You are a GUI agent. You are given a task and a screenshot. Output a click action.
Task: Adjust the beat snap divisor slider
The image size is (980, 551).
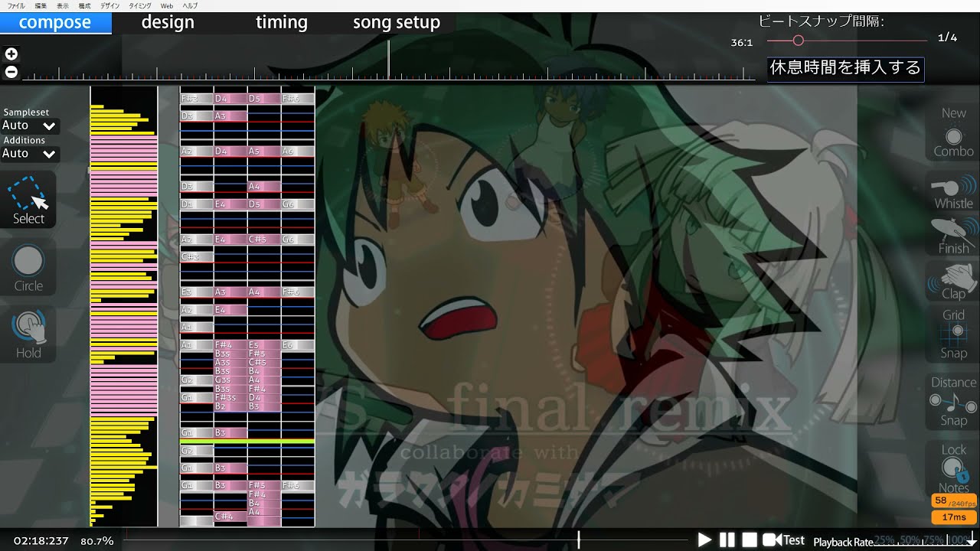pyautogui.click(x=799, y=41)
